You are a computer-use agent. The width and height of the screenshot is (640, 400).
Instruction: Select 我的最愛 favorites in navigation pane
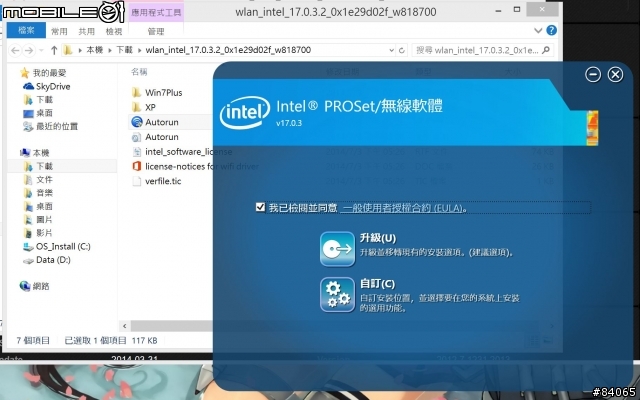click(49, 73)
